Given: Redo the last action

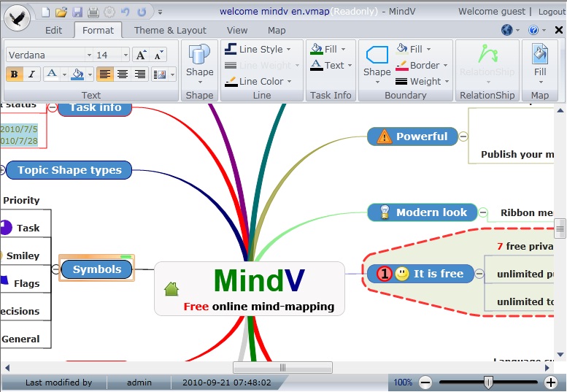Looking at the screenshot, I should [x=142, y=12].
